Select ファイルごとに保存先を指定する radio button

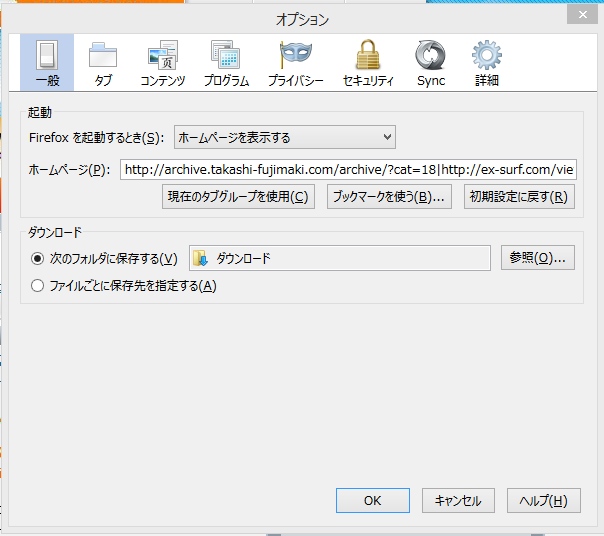(x=37, y=286)
